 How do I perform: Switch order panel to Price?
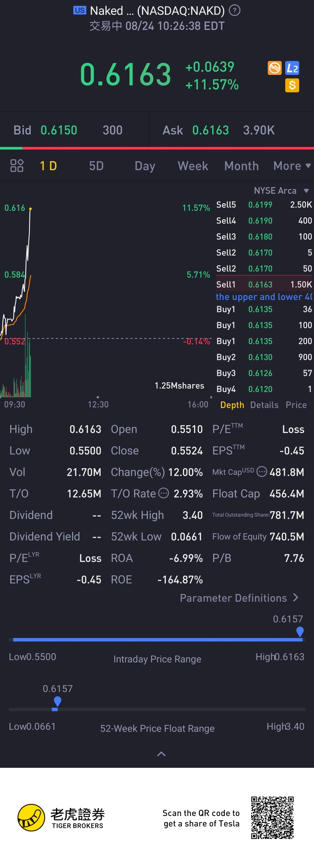tap(296, 405)
